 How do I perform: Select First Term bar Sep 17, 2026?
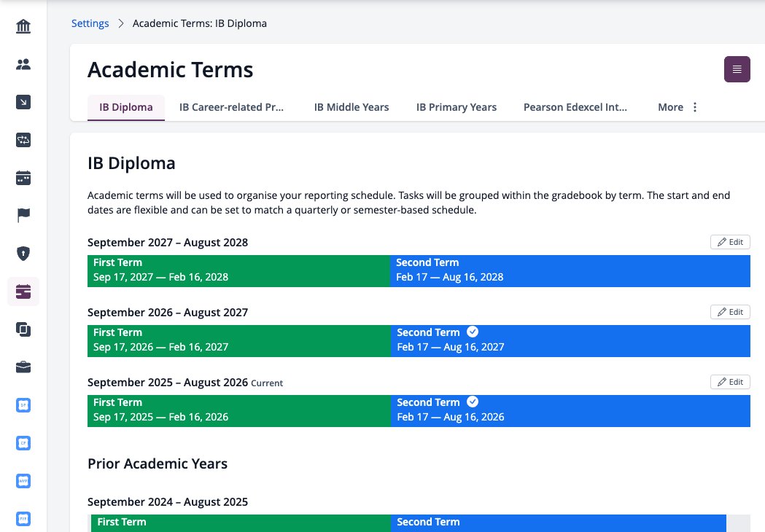click(239, 341)
